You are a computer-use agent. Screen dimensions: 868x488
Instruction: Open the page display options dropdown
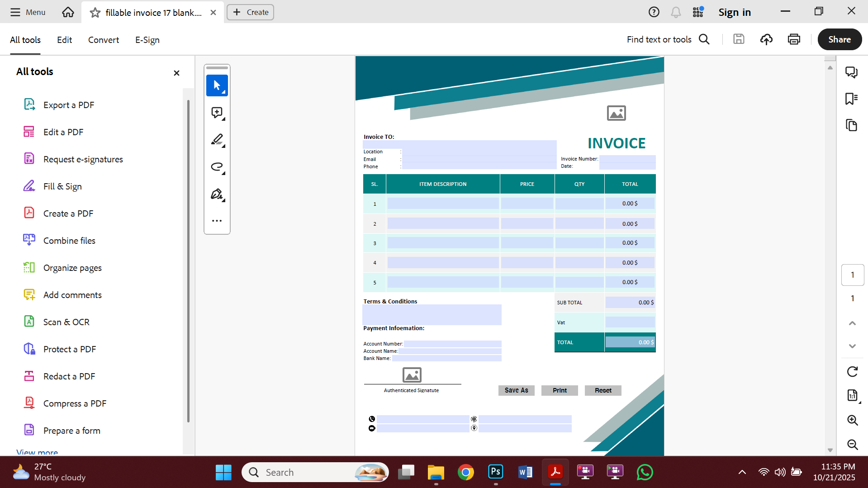[x=853, y=396]
